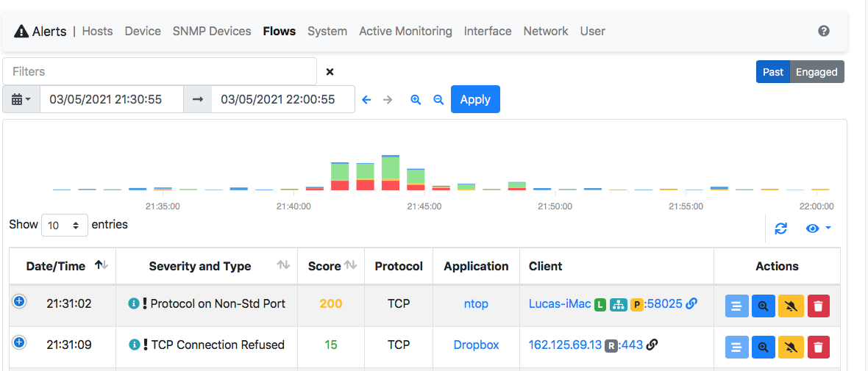
Task: Open the help question mark icon
Action: tap(824, 31)
